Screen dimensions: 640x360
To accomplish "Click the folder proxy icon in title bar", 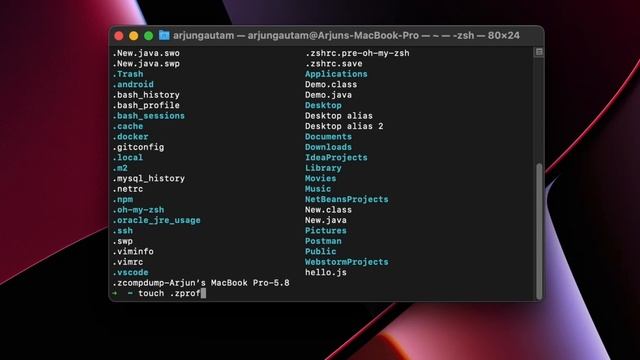I will click(x=164, y=36).
